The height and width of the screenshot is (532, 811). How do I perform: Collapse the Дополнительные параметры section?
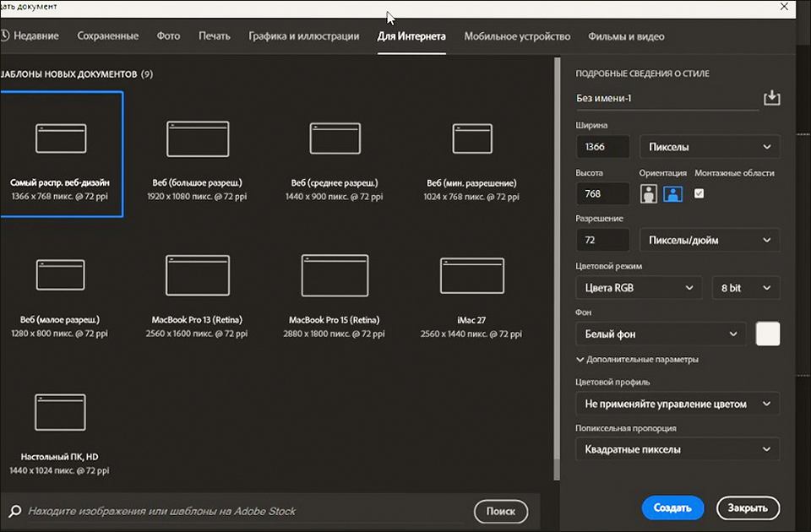(637, 360)
